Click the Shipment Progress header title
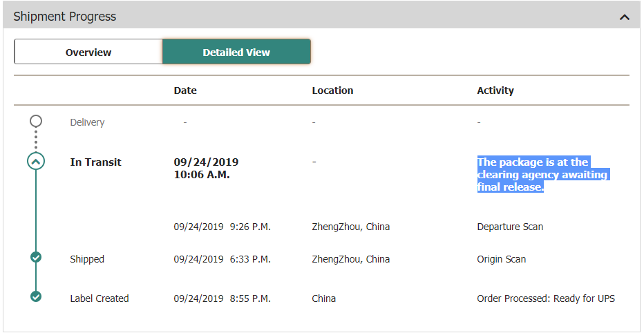 pos(65,16)
